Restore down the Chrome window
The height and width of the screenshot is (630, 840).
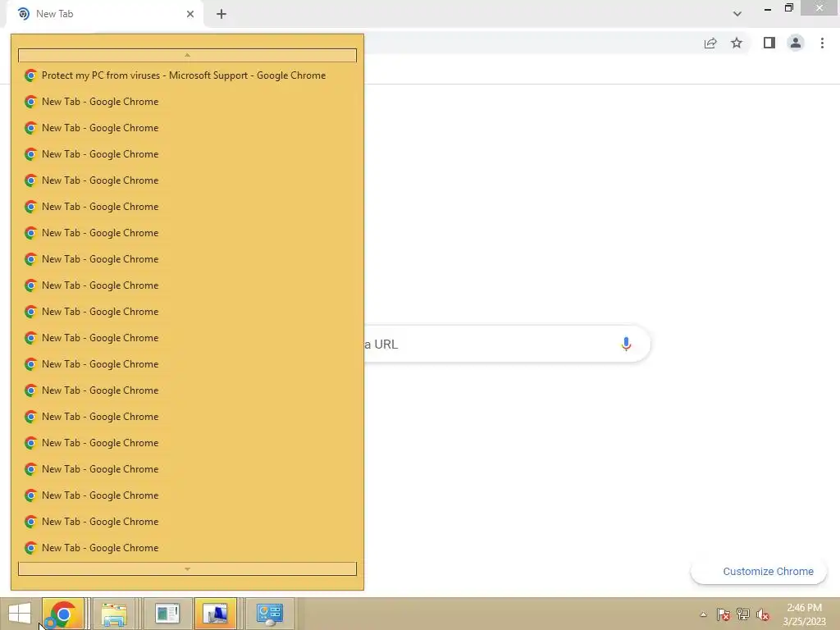[x=788, y=8]
